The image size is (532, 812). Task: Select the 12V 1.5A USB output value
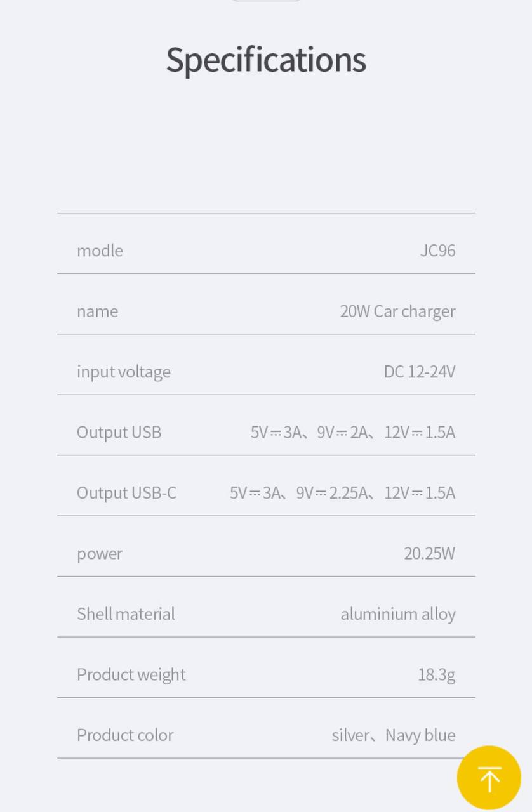[420, 433]
